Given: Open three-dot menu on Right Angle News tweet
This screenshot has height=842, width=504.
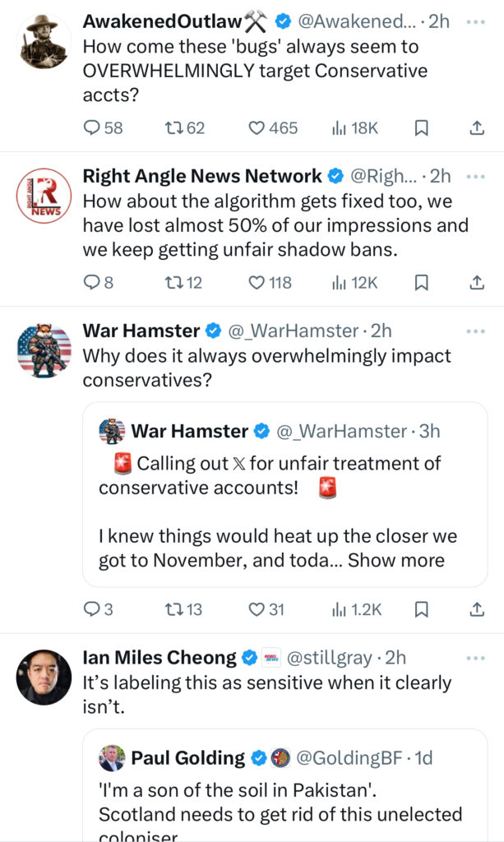Looking at the screenshot, I should [x=475, y=176].
